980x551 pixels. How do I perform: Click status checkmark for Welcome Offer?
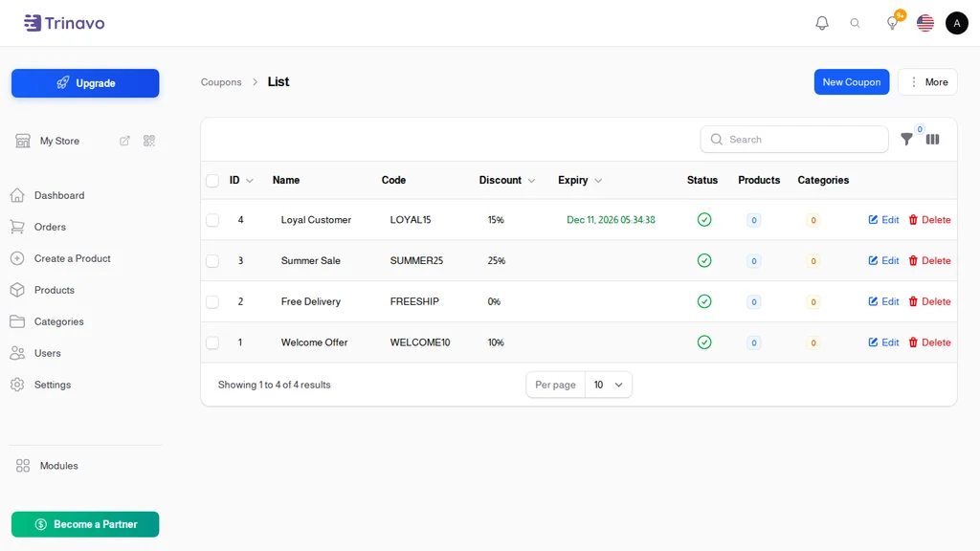point(703,342)
